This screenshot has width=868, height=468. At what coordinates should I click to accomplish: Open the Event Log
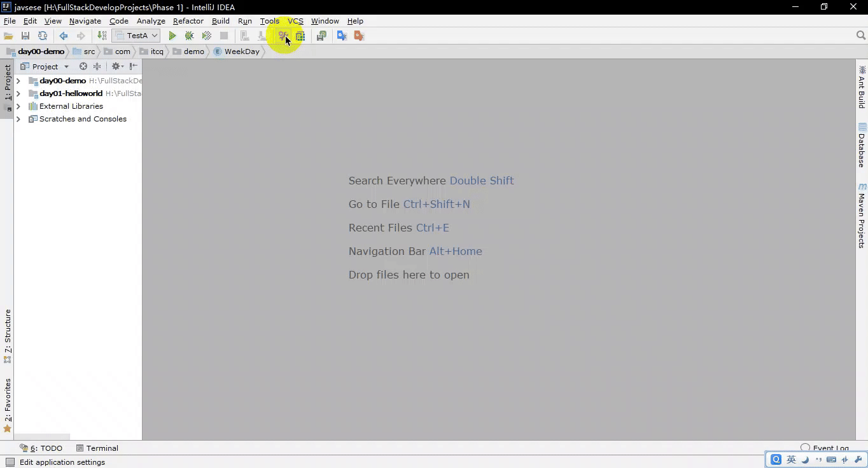point(825,448)
